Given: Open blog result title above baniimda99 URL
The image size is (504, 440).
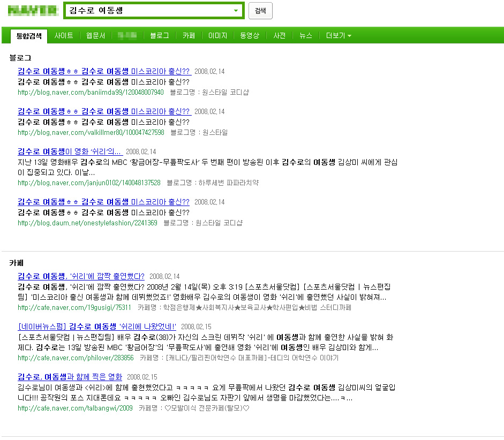Looking at the screenshot, I should point(104,71).
